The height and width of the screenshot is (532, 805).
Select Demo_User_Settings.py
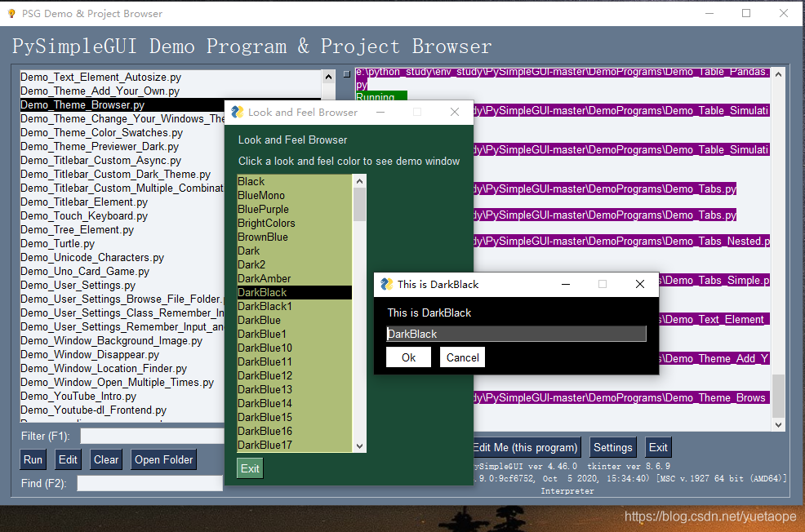122,285
